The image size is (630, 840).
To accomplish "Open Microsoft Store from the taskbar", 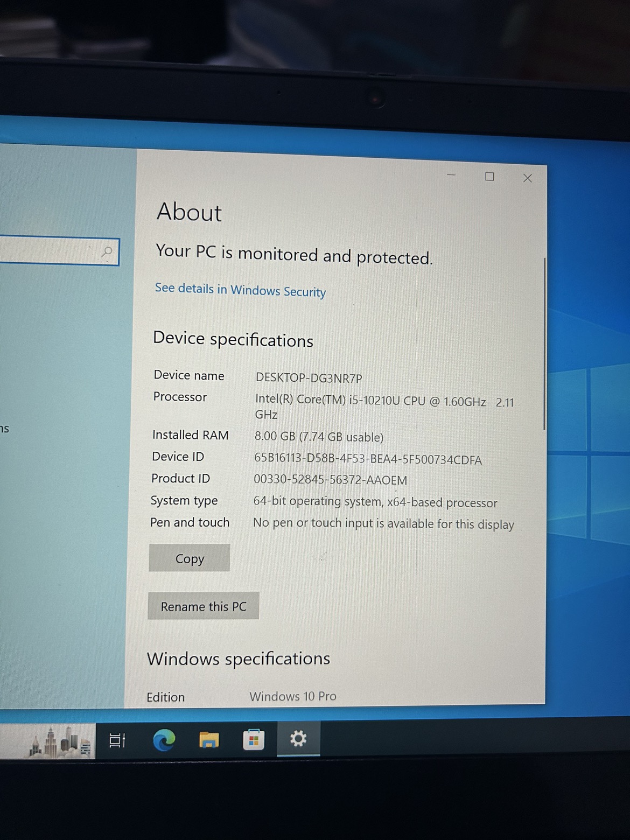I will point(254,739).
